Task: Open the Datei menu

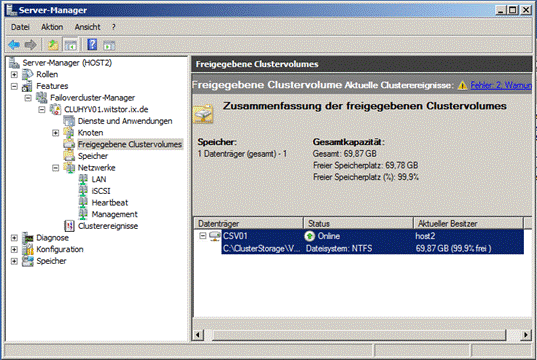Action: [x=20, y=27]
